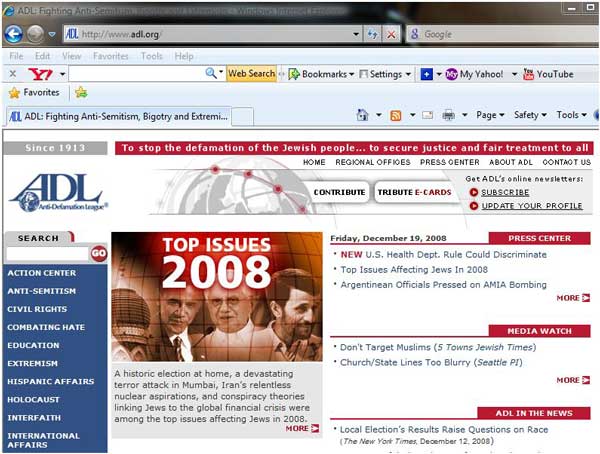Screen dimensions: 600x454
Task: Open the address bar URL dropdown
Action: pos(356,34)
